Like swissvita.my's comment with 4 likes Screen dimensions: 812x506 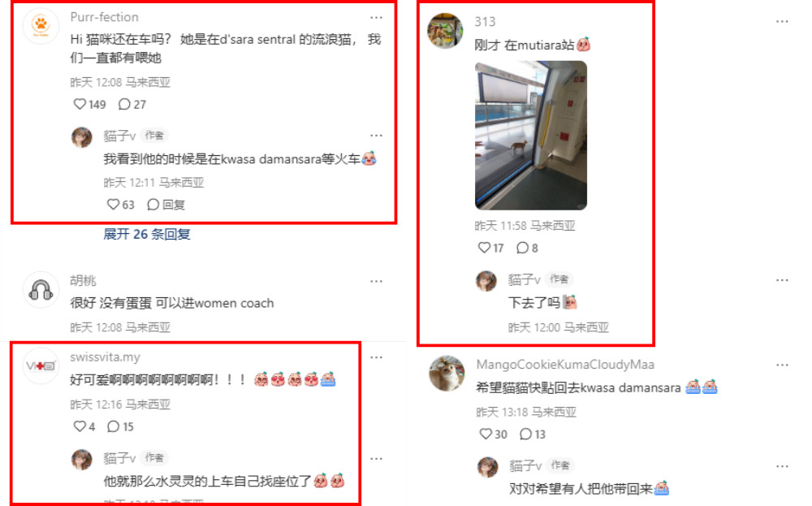tap(84, 426)
